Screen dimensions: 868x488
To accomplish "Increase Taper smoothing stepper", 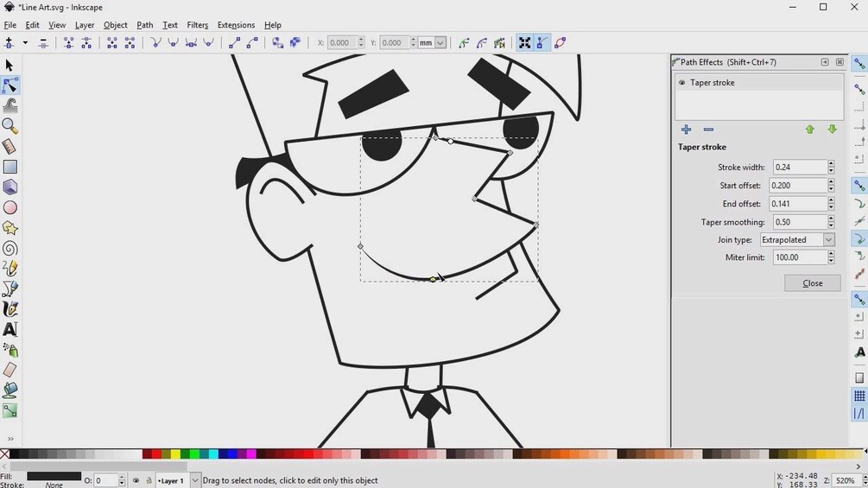I will (831, 219).
